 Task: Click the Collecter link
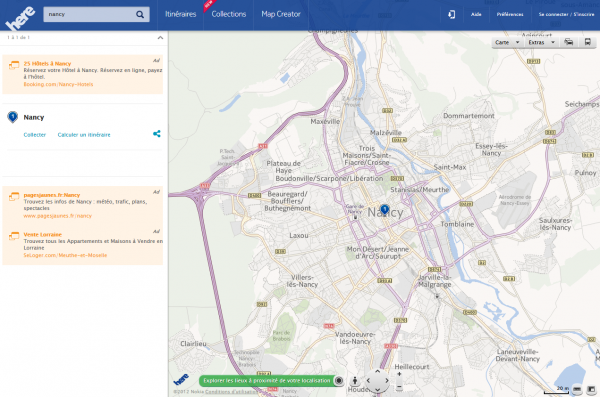pos(34,135)
